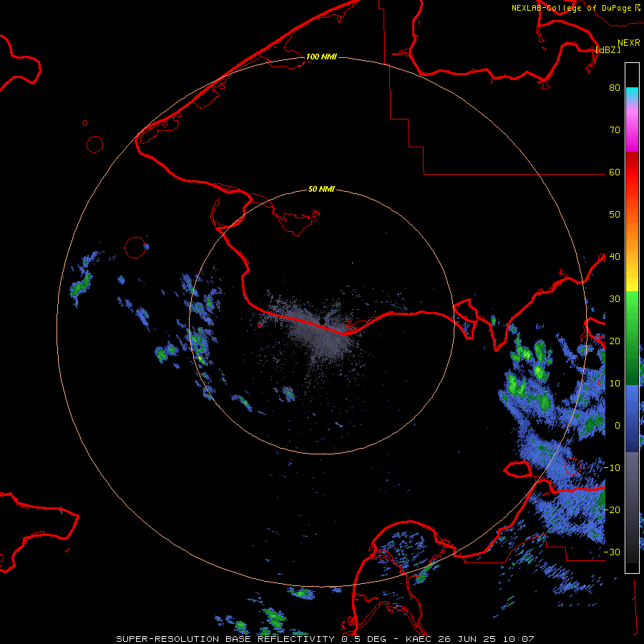The width and height of the screenshot is (644, 644).
Task: Pick the blue segment of the color bar
Action: click(x=632, y=419)
